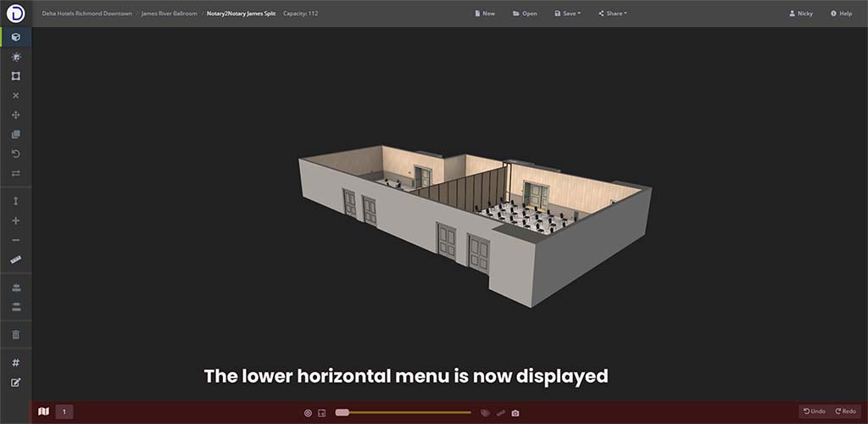Toggle the ruler icon in bottom bar
The height and width of the screenshot is (424, 868).
pyautogui.click(x=501, y=412)
